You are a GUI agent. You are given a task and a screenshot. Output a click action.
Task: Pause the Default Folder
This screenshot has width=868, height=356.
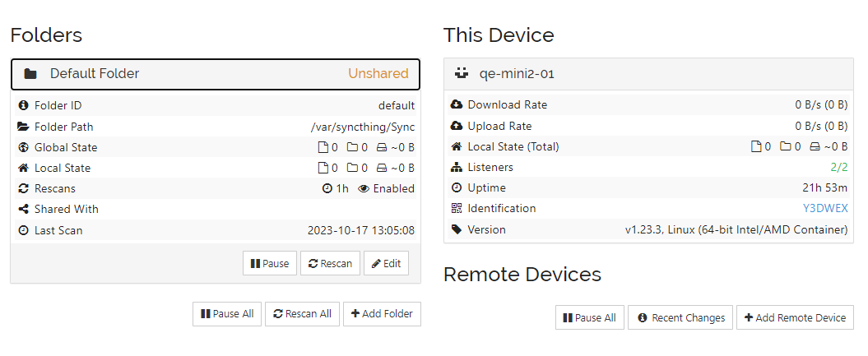(269, 263)
